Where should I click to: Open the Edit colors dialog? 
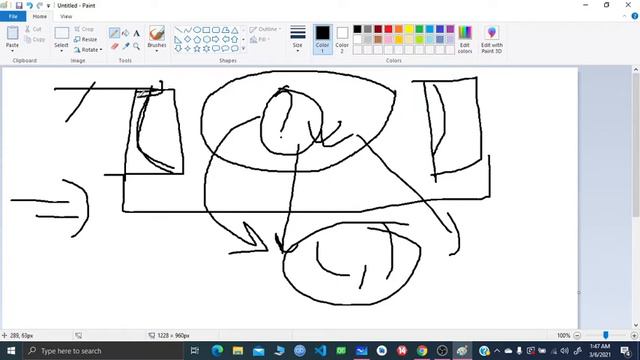[x=465, y=40]
